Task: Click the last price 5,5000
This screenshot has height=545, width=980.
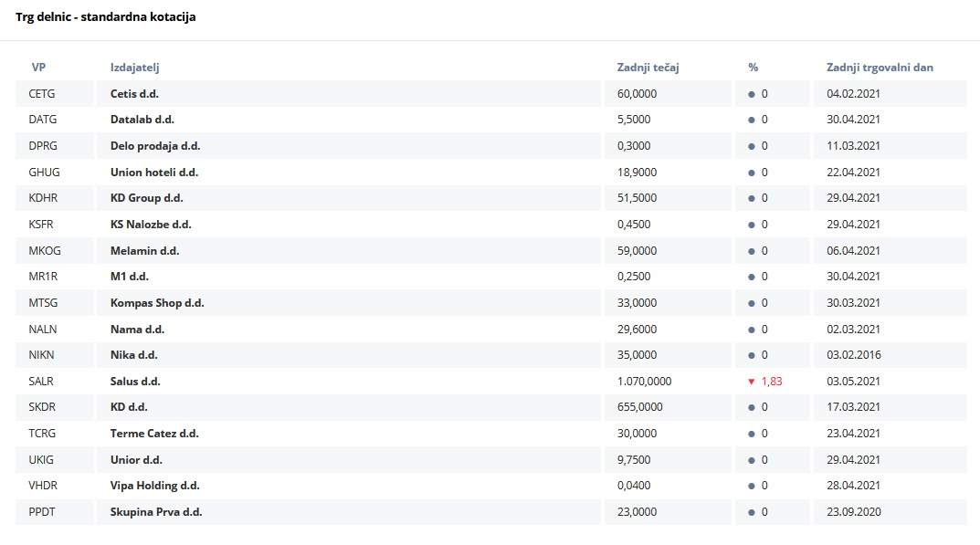Action: click(634, 120)
